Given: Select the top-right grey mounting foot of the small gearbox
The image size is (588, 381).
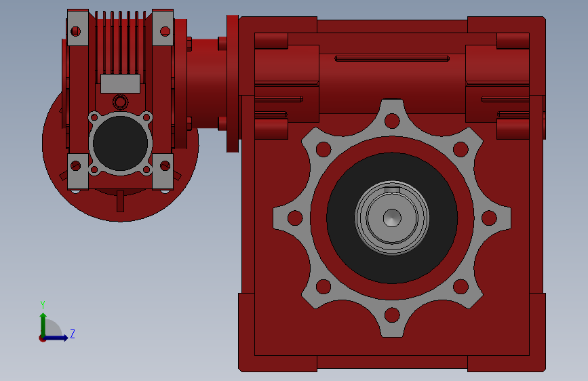Looking at the screenshot, I should [163, 28].
